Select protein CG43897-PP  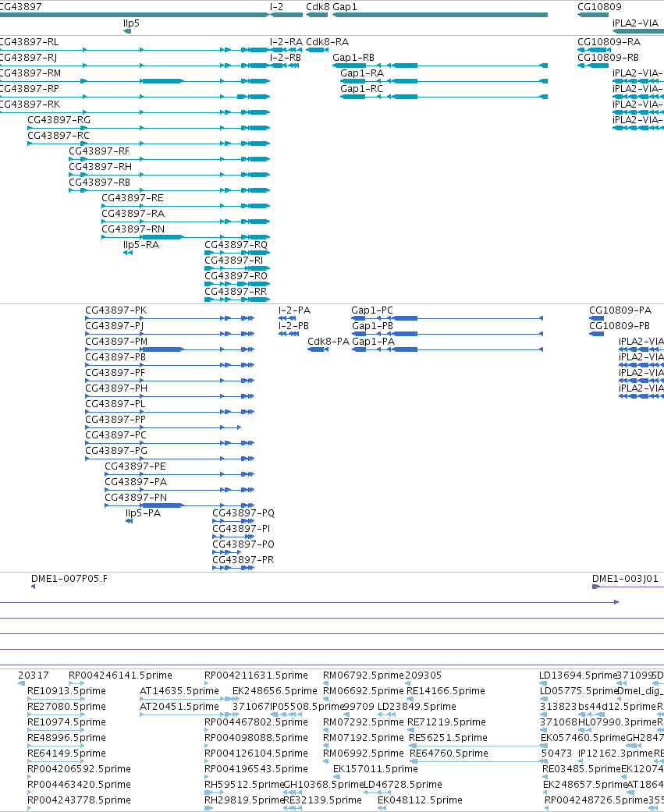[x=163, y=427]
